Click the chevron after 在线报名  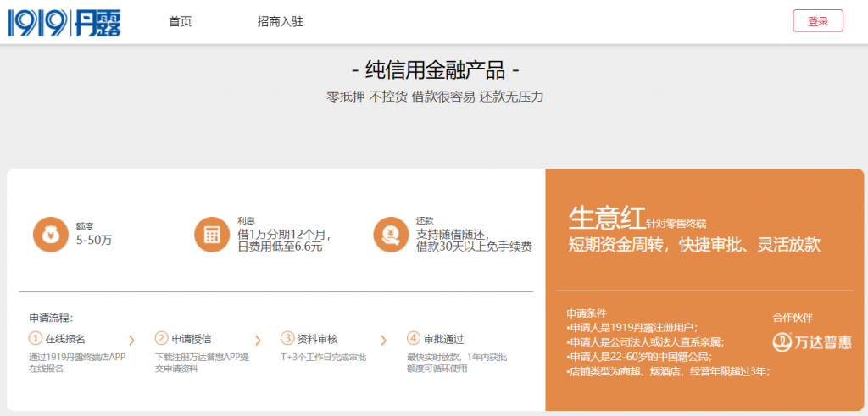coord(131,340)
